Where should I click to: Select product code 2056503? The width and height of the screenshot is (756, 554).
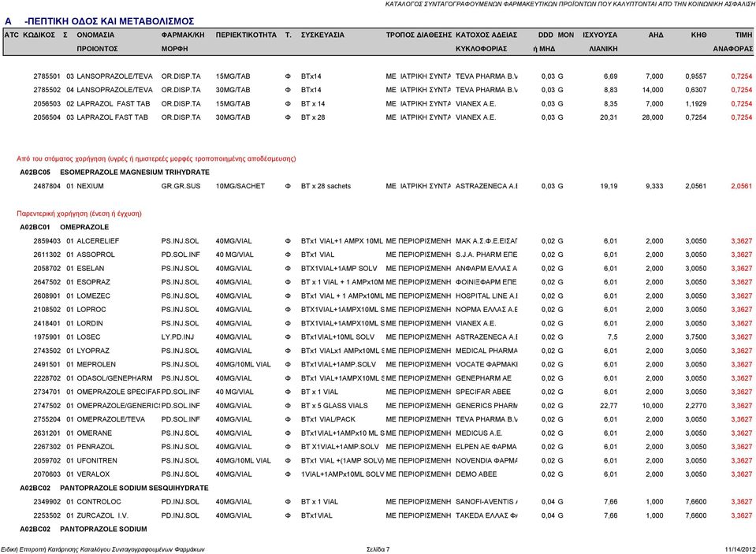click(x=47, y=104)
